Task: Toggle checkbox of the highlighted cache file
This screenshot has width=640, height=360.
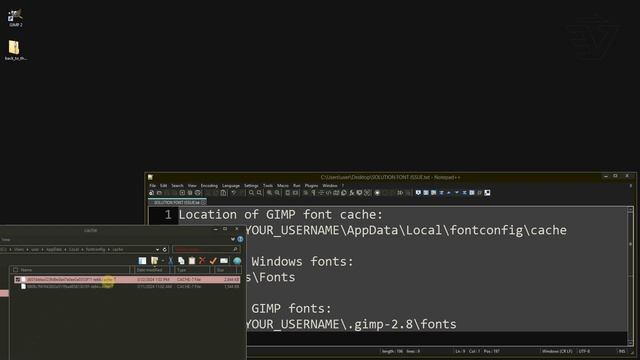Action: click(x=18, y=280)
